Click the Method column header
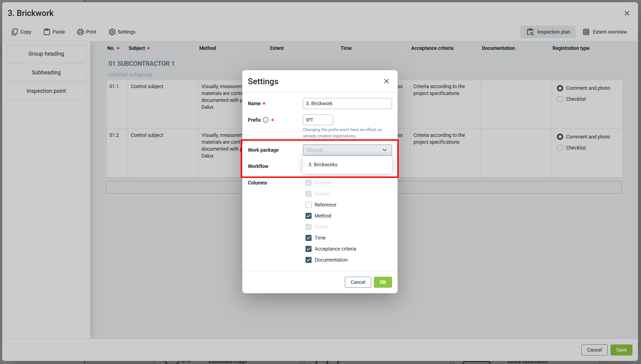The image size is (641, 364). coord(207,48)
